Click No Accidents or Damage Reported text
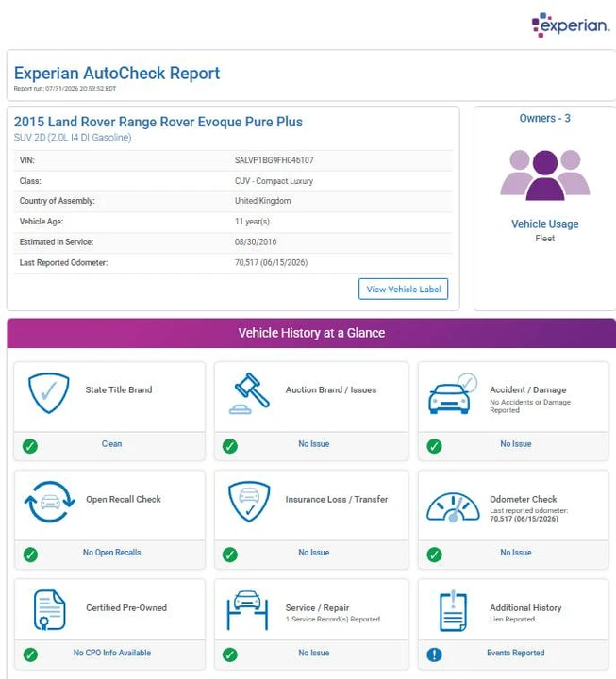 [x=530, y=406]
